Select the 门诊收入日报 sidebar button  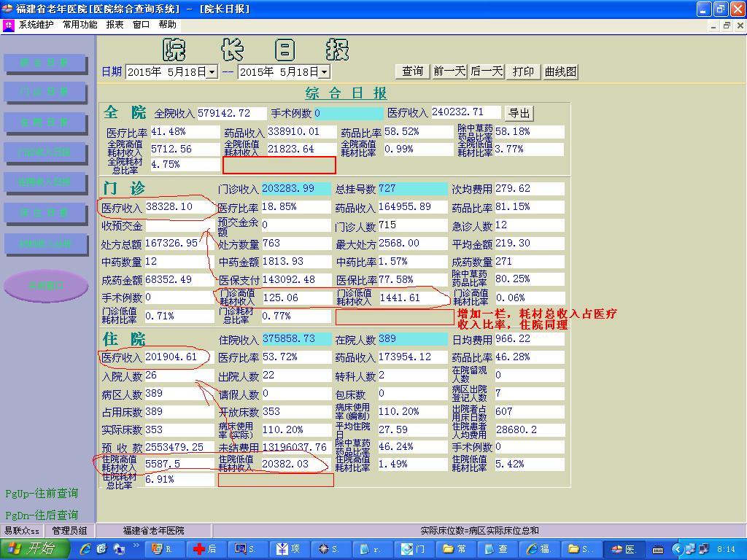pos(44,153)
